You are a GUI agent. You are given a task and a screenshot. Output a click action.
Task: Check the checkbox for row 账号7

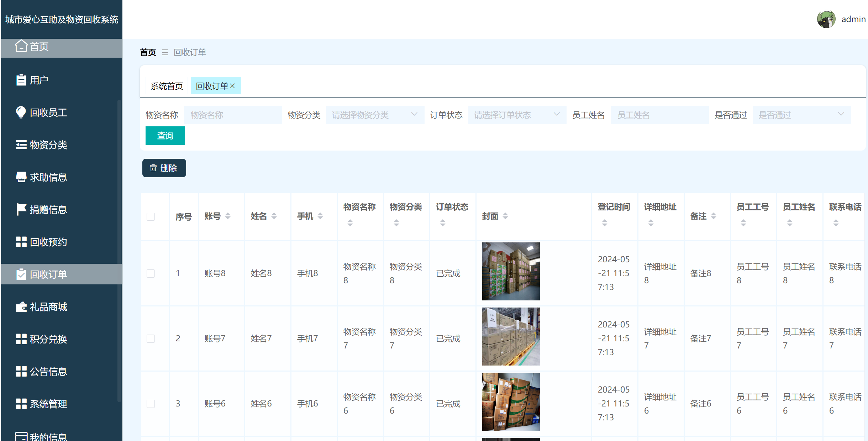(x=151, y=338)
